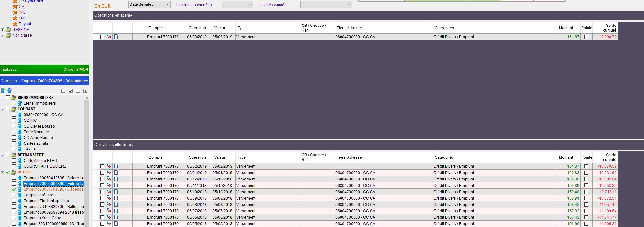644x227 pixels.
Task: Click the check-all icon above account tree
Action: (71, 91)
